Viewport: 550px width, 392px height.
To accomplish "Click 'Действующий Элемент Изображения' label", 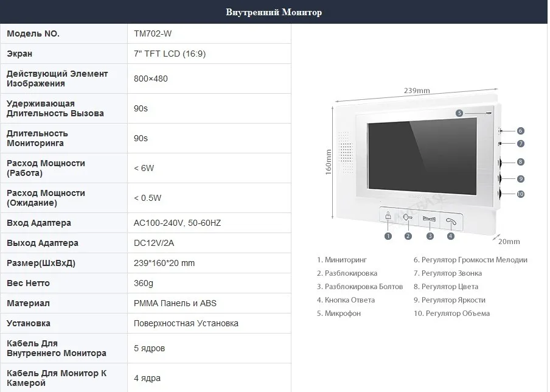I will pyautogui.click(x=57, y=79).
